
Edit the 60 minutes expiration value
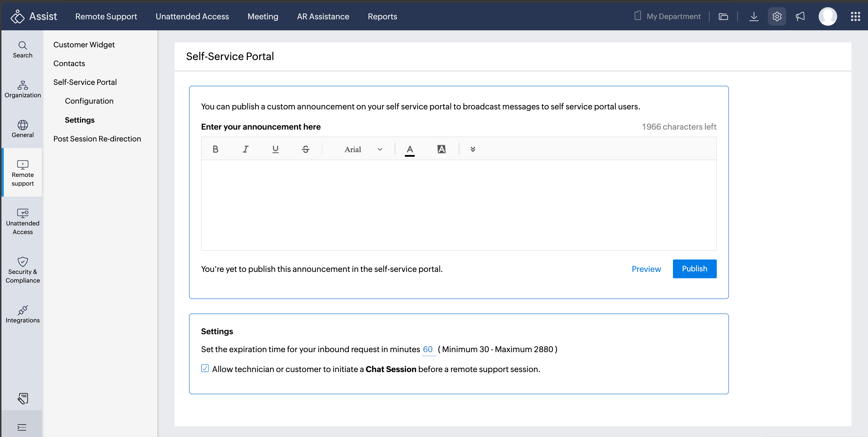(428, 349)
